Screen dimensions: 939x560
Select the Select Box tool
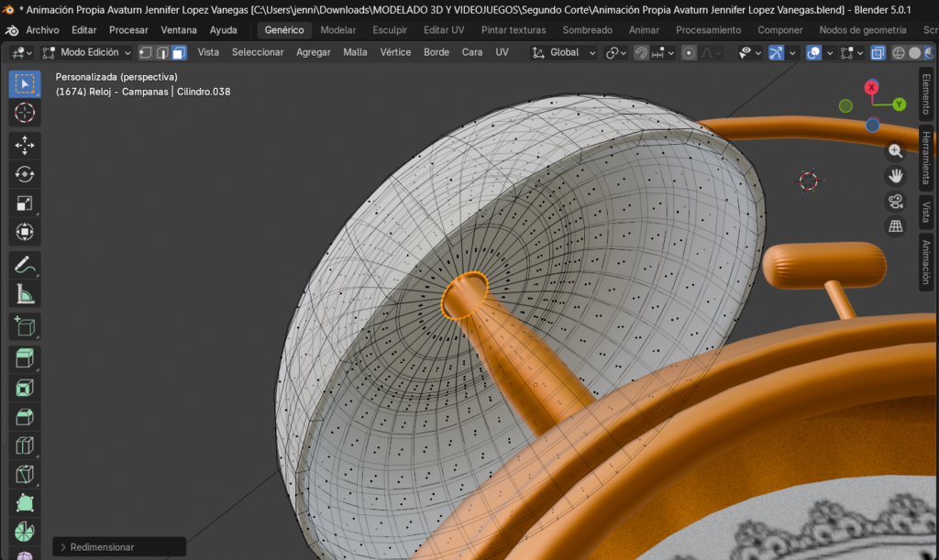(25, 83)
